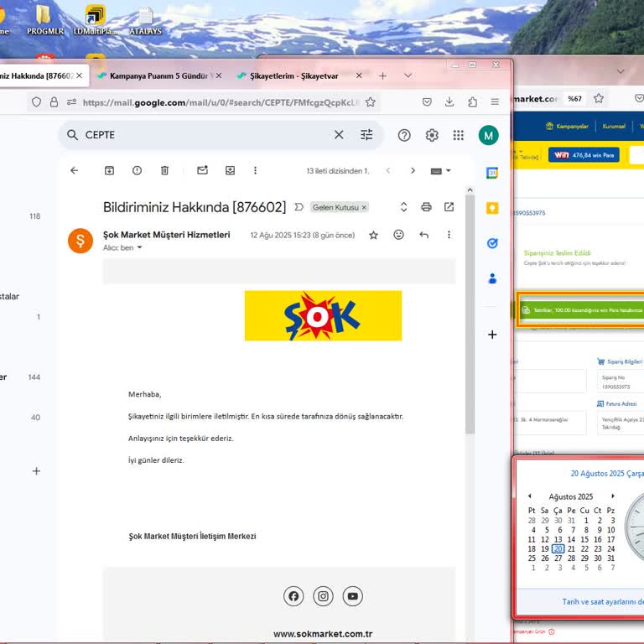The image size is (644, 644).
Task: List all open tabs dropdown
Action: [x=408, y=75]
